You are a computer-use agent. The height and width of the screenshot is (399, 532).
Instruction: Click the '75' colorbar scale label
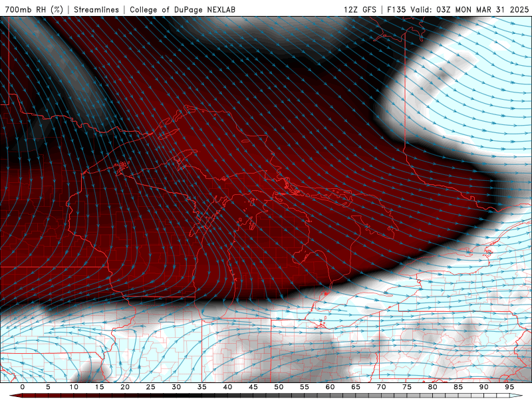407,387
